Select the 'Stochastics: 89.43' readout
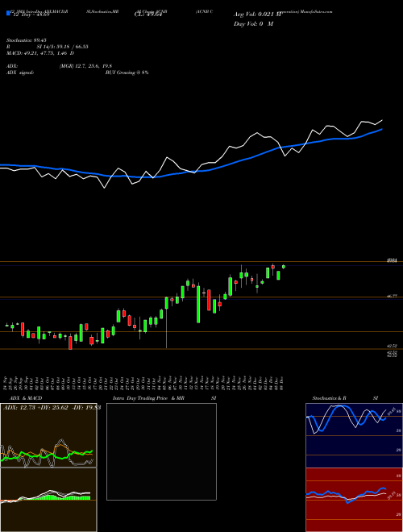The width and height of the screenshot is (403, 532). (26, 40)
